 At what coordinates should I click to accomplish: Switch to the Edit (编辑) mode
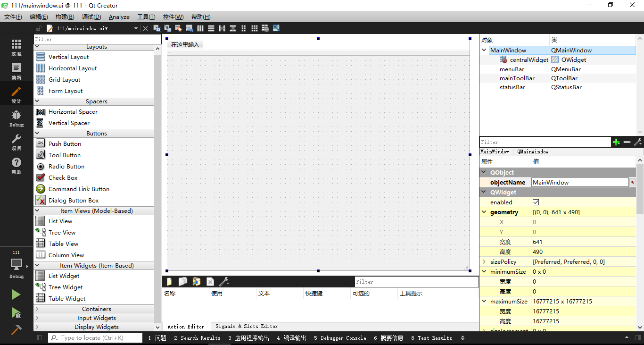click(16, 71)
